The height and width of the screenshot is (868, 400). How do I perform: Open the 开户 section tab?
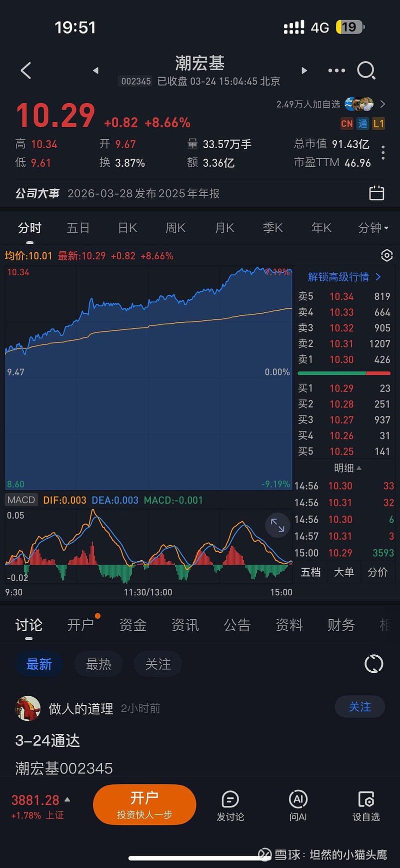pyautogui.click(x=81, y=625)
